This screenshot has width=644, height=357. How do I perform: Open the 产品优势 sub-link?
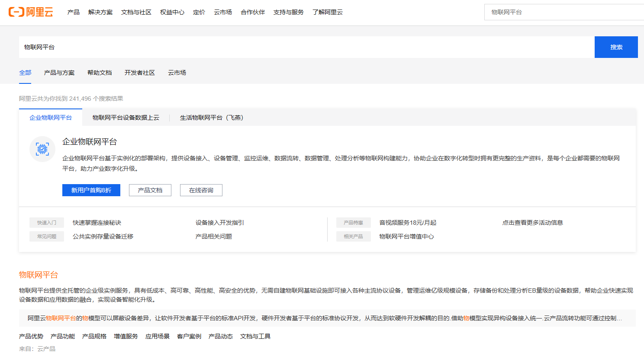(31, 336)
